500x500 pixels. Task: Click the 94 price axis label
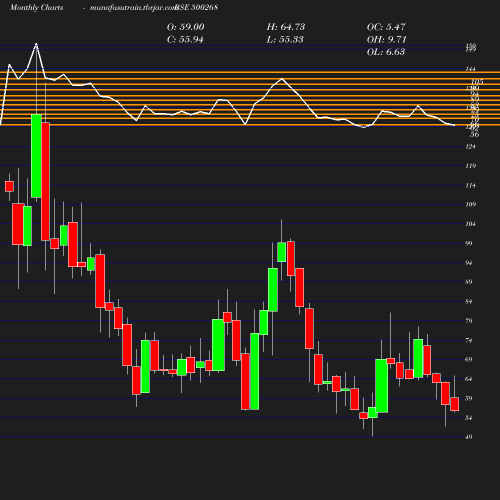469,263
